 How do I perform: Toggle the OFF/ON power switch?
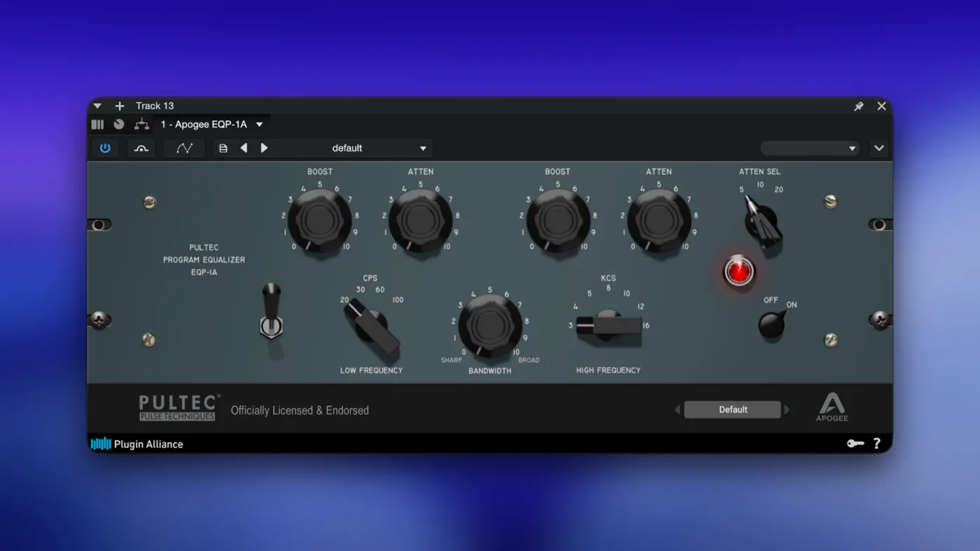click(772, 326)
